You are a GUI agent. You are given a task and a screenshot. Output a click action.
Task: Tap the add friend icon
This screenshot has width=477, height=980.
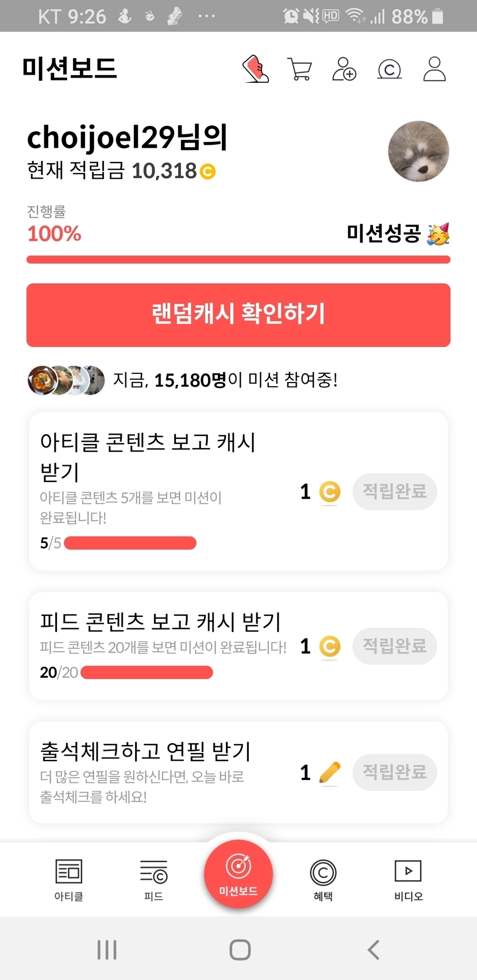(x=344, y=69)
